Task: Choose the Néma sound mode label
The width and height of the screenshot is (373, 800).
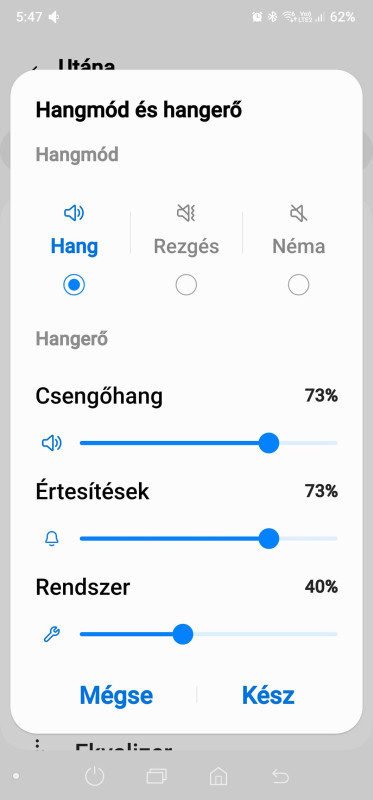Action: (299, 246)
